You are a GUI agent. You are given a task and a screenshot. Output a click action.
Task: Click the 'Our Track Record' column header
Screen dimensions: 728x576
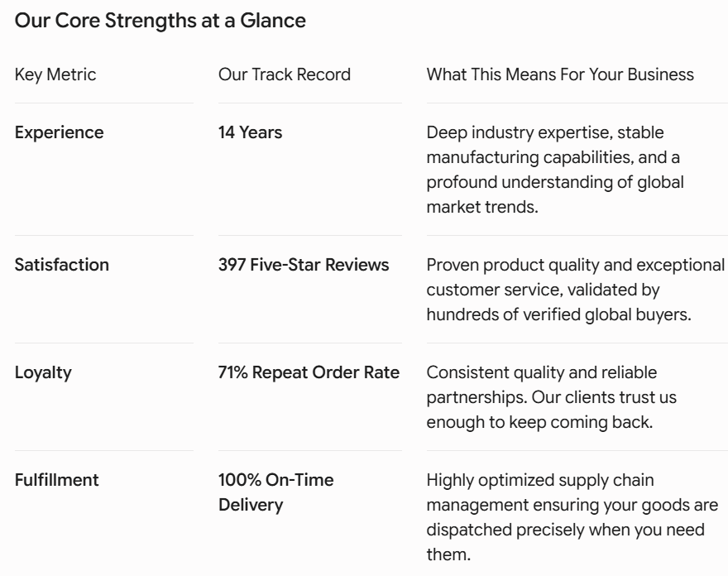(284, 74)
